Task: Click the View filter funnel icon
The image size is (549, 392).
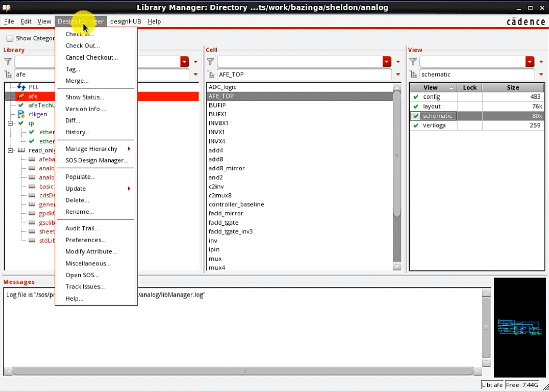Action: 413,62
